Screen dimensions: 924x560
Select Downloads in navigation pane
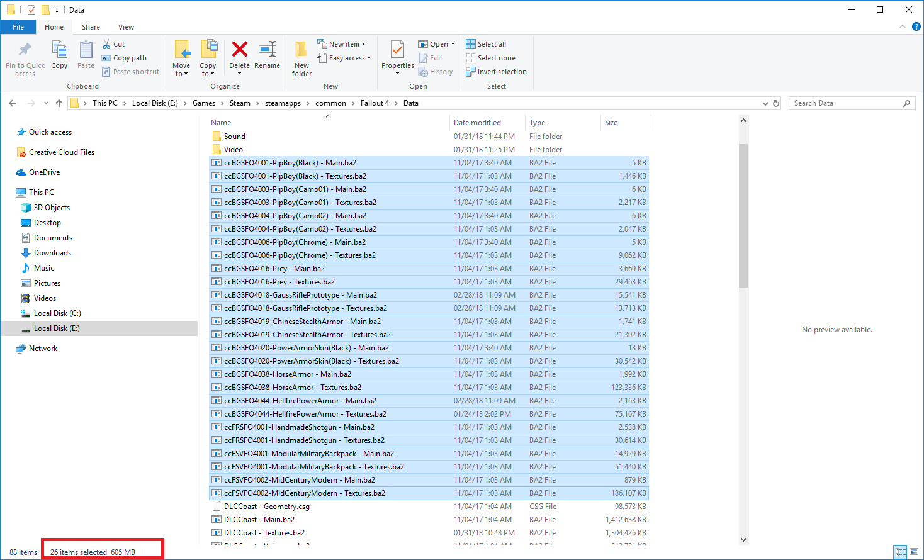click(52, 253)
